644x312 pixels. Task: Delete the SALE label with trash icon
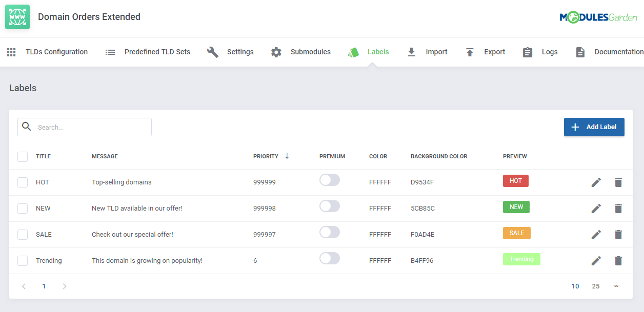tap(618, 235)
